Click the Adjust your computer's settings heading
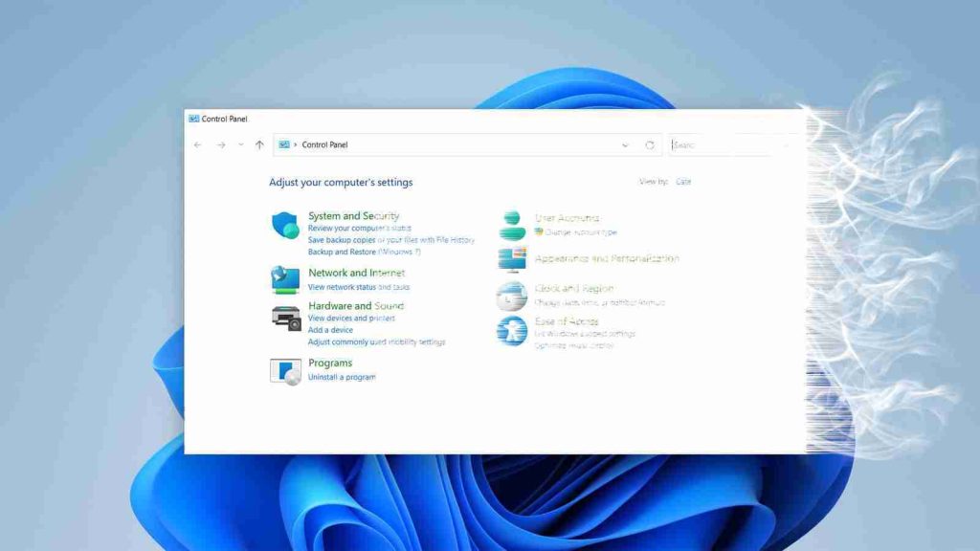Viewport: 980px width, 551px height. point(341,183)
